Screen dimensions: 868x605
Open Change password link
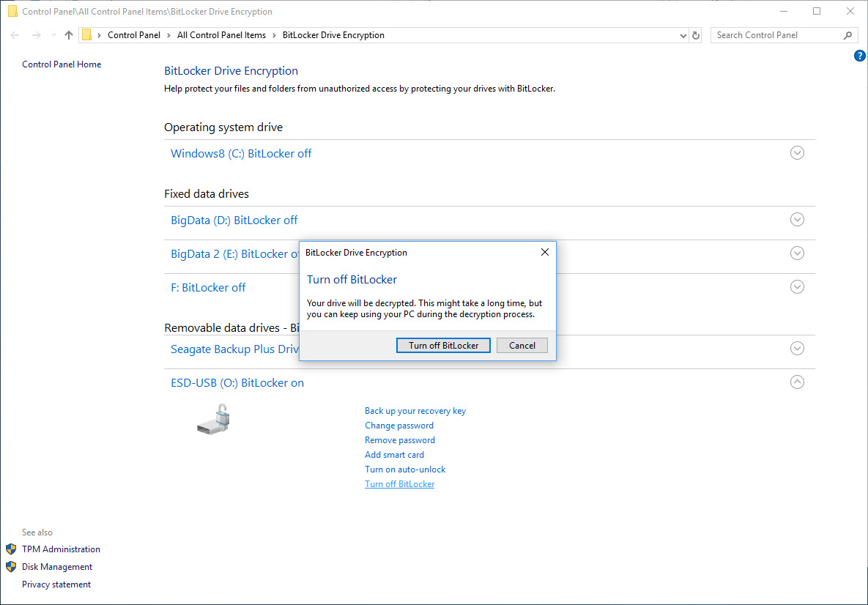[399, 425]
